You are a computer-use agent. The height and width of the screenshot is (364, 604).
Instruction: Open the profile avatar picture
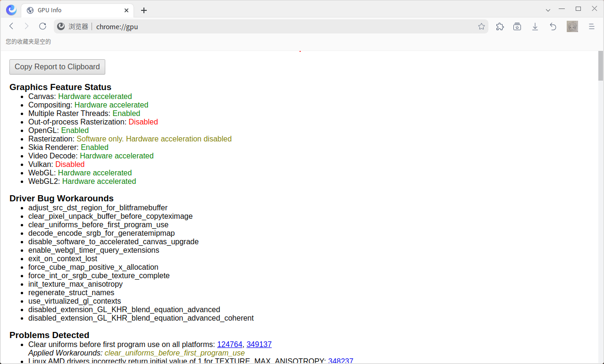[x=572, y=26]
